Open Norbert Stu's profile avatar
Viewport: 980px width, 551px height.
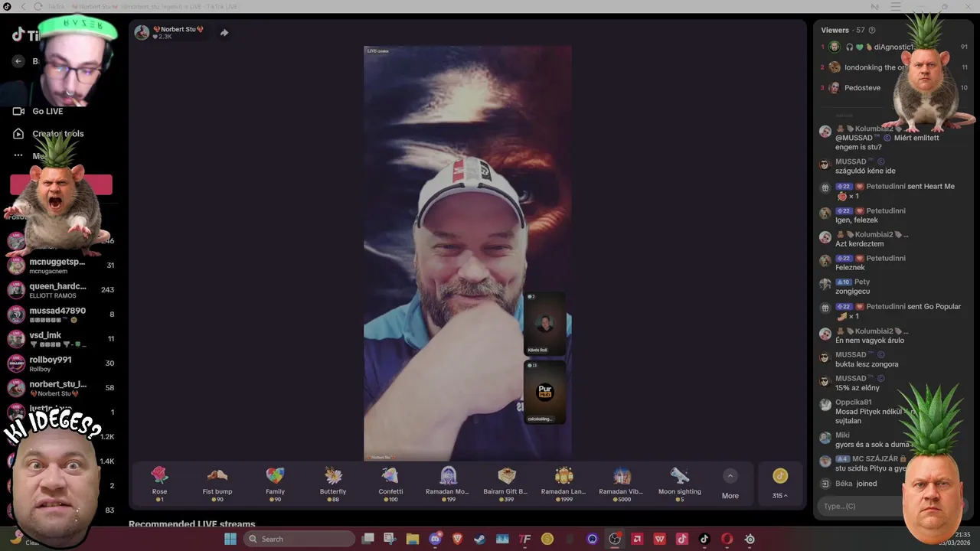[x=142, y=32]
